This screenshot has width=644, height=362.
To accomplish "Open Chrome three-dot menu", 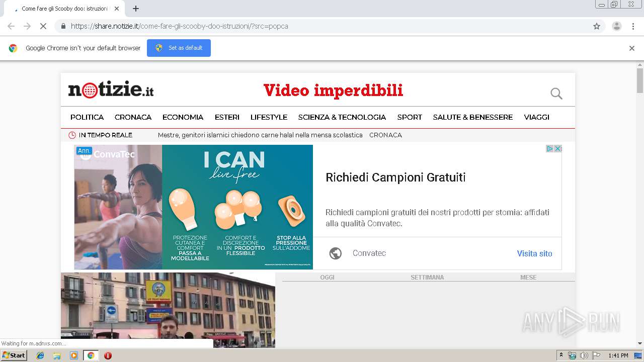I will tap(633, 26).
